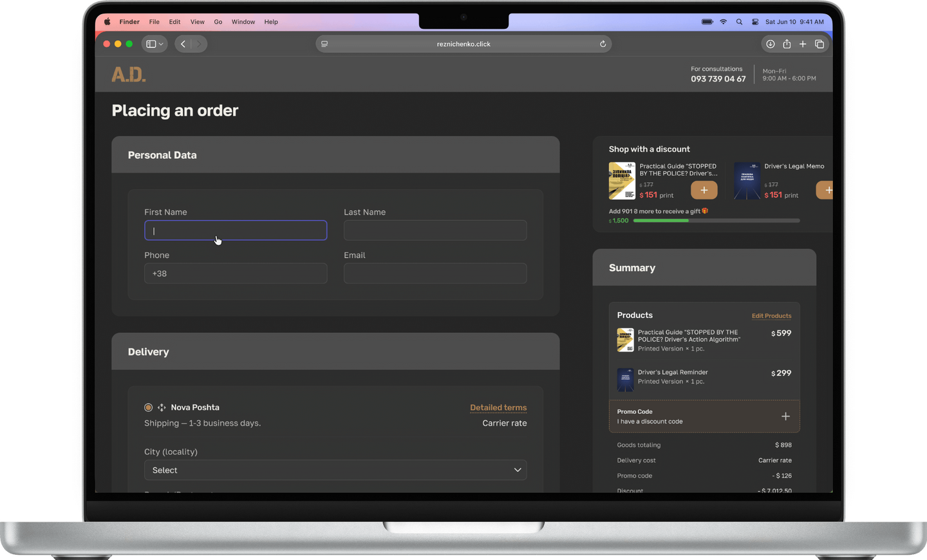The width and height of the screenshot is (927, 560).
Task: Click the Practical Guide thumbnail in Summary products
Action: 625,340
